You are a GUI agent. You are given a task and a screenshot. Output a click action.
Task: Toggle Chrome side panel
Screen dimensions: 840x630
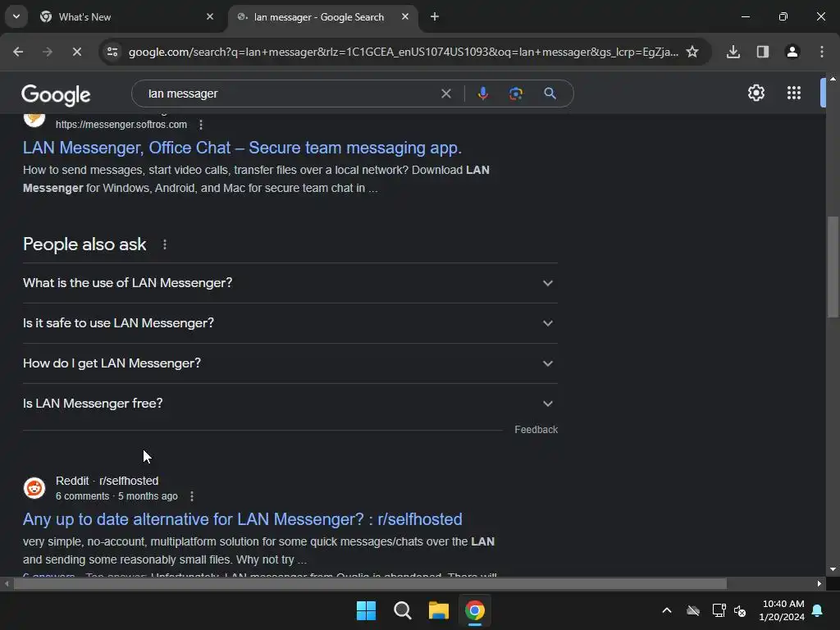(762, 52)
